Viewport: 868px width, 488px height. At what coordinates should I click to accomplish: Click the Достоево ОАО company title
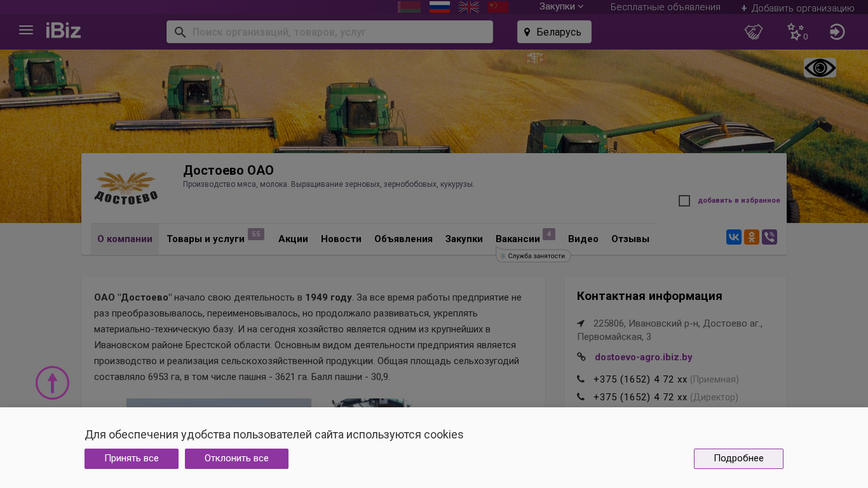228,170
